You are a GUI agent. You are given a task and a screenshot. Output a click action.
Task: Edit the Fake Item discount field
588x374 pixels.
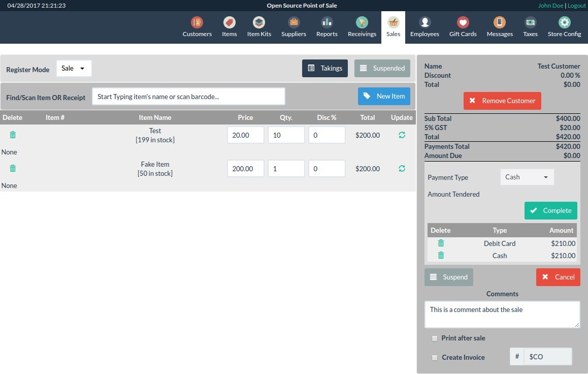(326, 169)
